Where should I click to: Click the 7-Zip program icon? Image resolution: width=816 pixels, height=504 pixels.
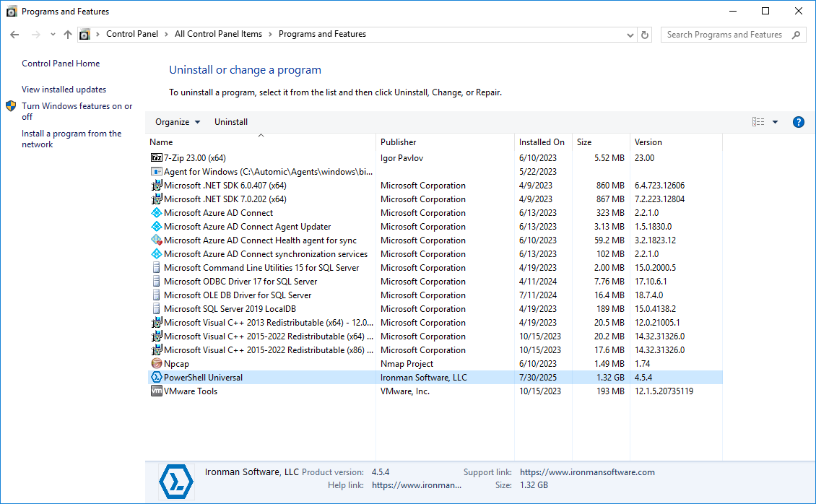click(156, 157)
